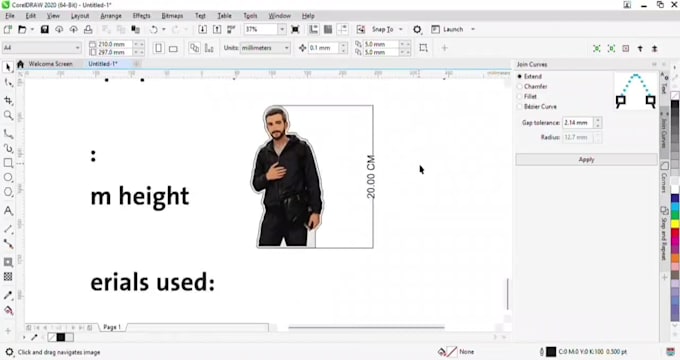680x360 pixels.
Task: Pick the blue swatch in the color palette
Action: (675, 199)
